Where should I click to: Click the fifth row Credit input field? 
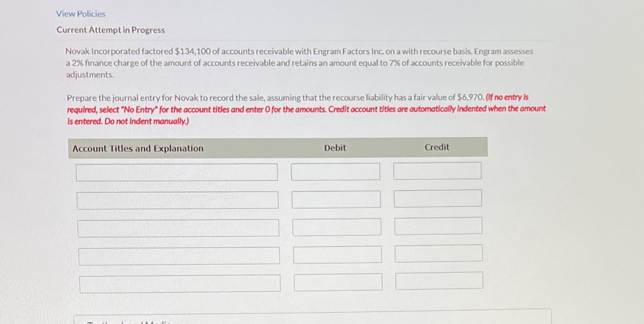[439, 280]
